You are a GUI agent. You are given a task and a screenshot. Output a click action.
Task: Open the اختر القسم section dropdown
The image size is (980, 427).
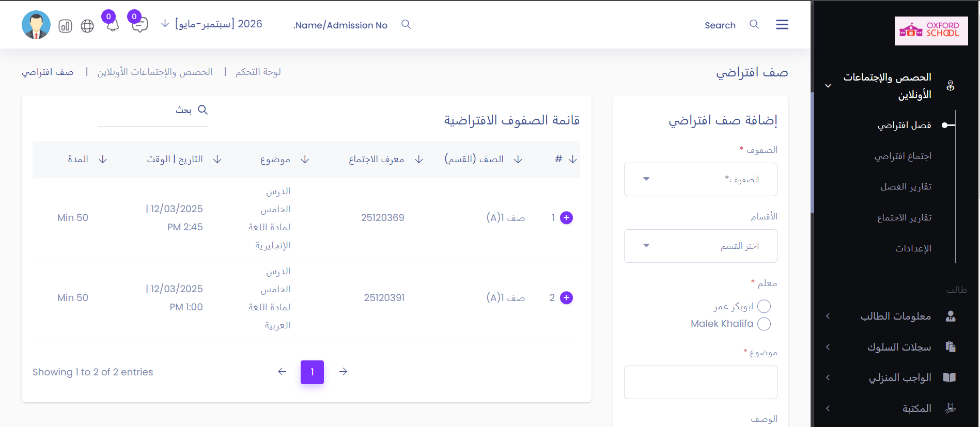[x=700, y=246]
